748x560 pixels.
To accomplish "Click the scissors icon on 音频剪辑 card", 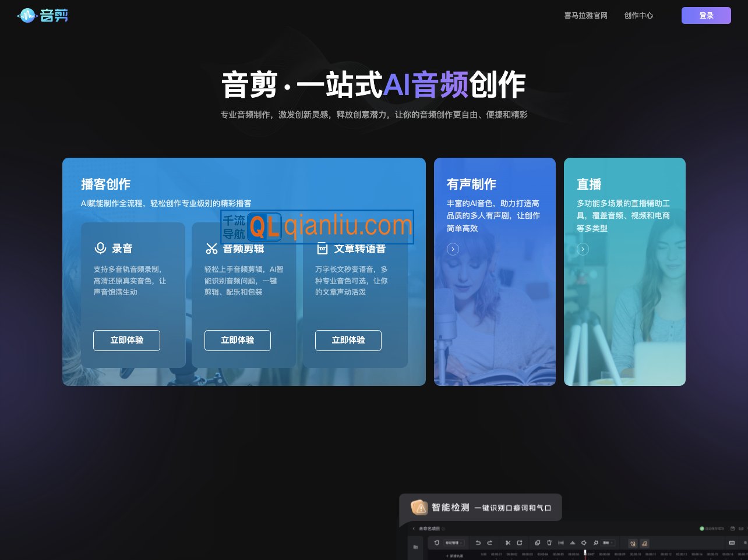I will 211,248.
